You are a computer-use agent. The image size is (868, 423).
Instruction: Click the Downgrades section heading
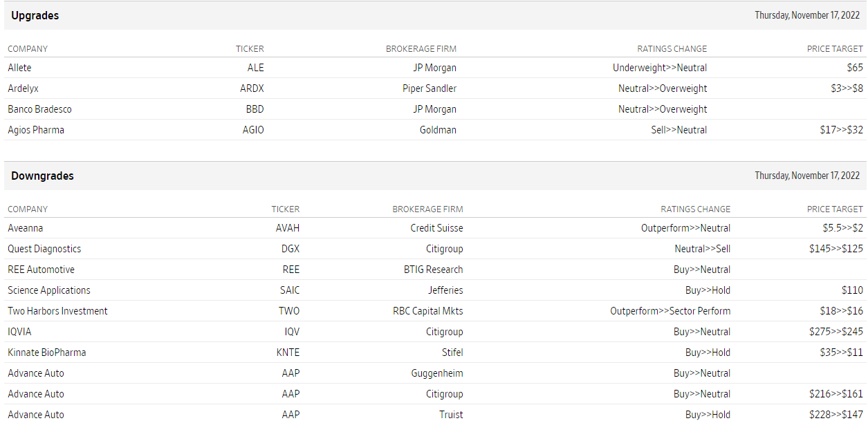pyautogui.click(x=42, y=176)
